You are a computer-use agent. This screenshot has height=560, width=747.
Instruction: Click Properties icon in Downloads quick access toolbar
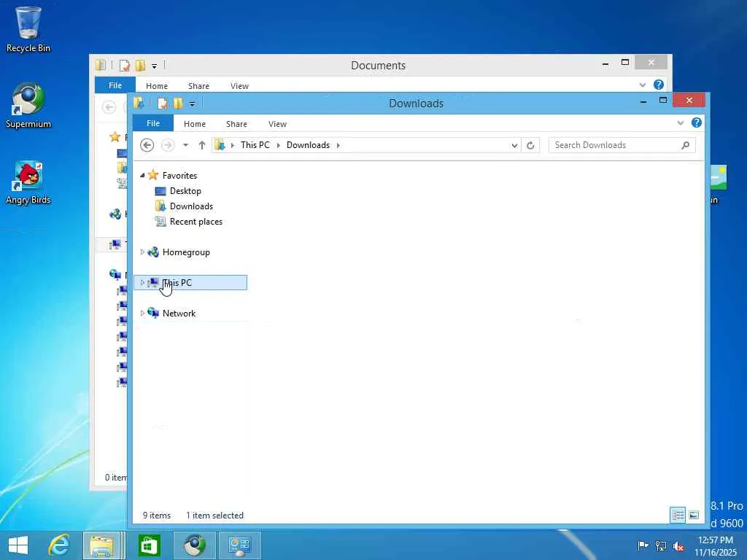tap(163, 103)
